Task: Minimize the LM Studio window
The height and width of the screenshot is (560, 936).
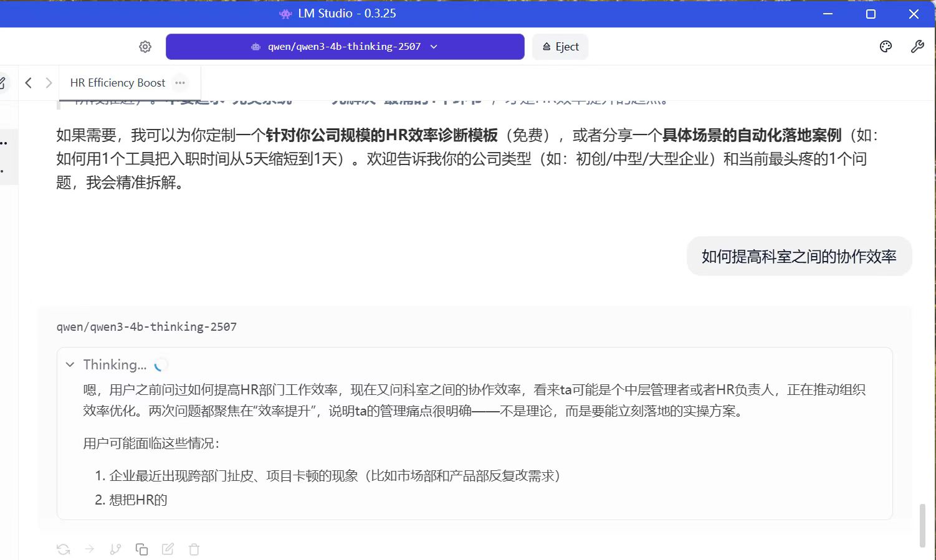Action: pyautogui.click(x=828, y=14)
